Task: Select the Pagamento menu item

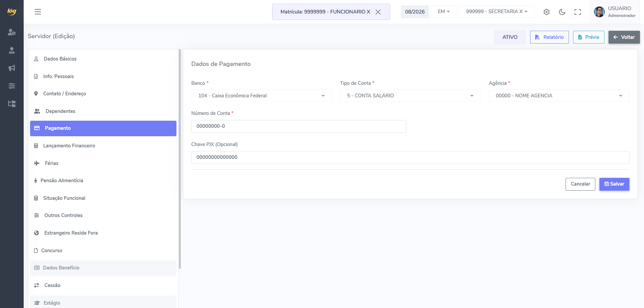Action: click(103, 128)
